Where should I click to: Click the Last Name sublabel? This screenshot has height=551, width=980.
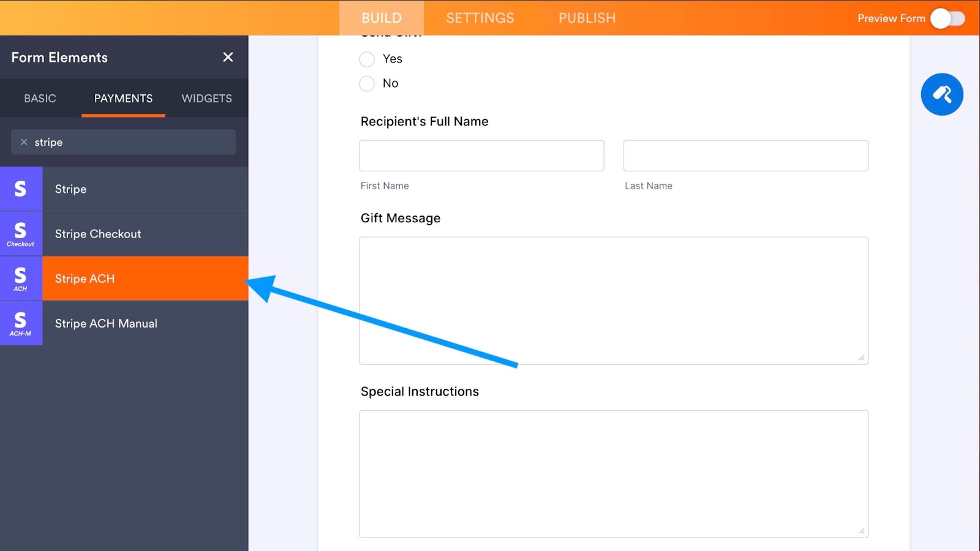(649, 186)
